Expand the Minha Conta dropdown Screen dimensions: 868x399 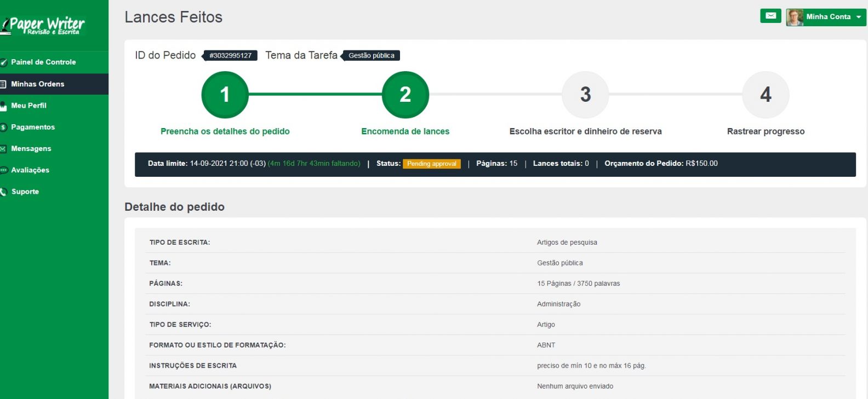(x=858, y=17)
